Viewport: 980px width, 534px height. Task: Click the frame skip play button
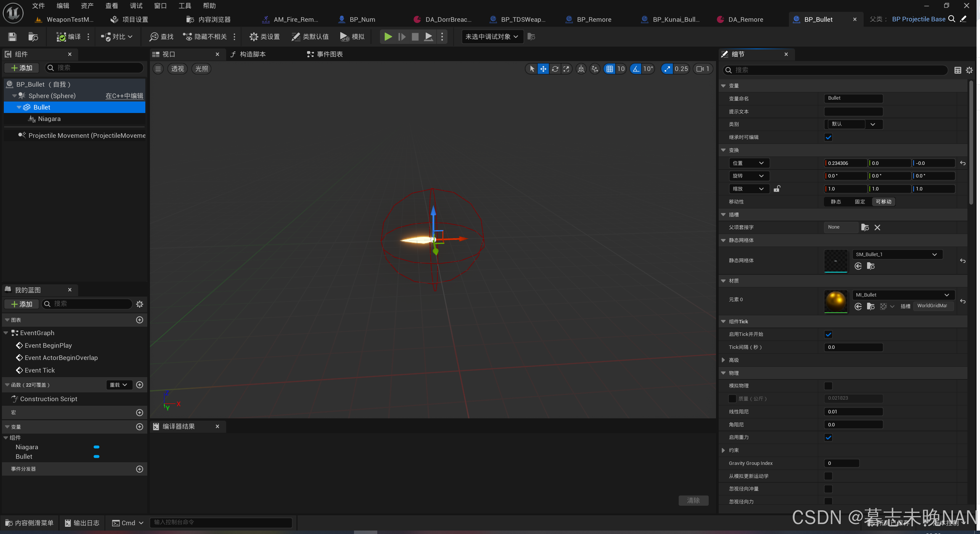(x=402, y=37)
